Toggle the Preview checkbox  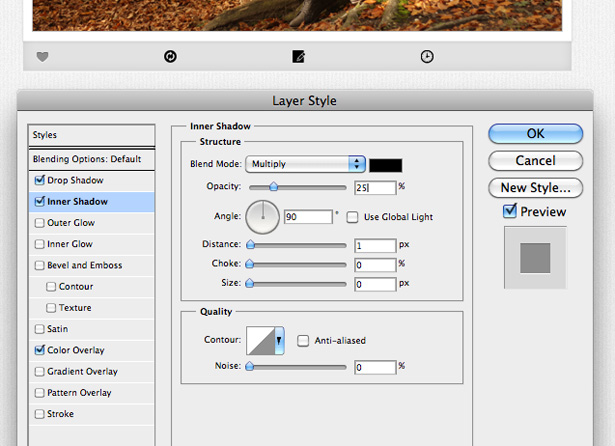pyautogui.click(x=509, y=211)
